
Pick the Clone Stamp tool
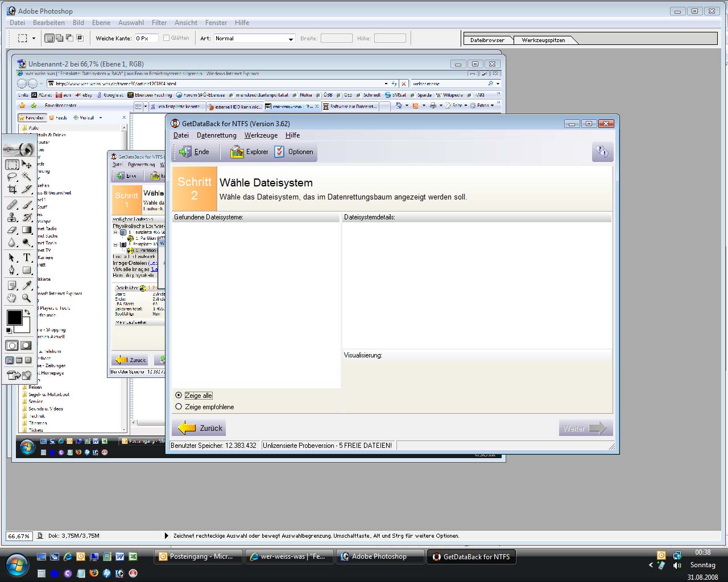[x=12, y=217]
